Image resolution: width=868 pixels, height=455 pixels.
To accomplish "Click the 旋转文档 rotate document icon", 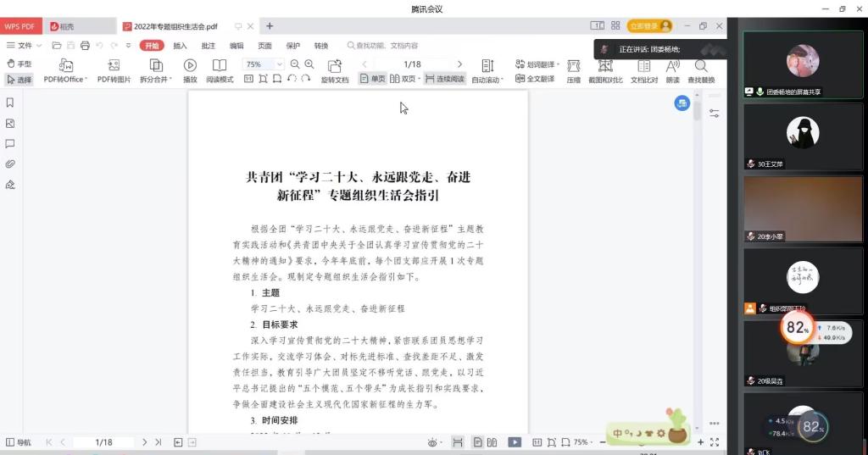I will coord(335,66).
